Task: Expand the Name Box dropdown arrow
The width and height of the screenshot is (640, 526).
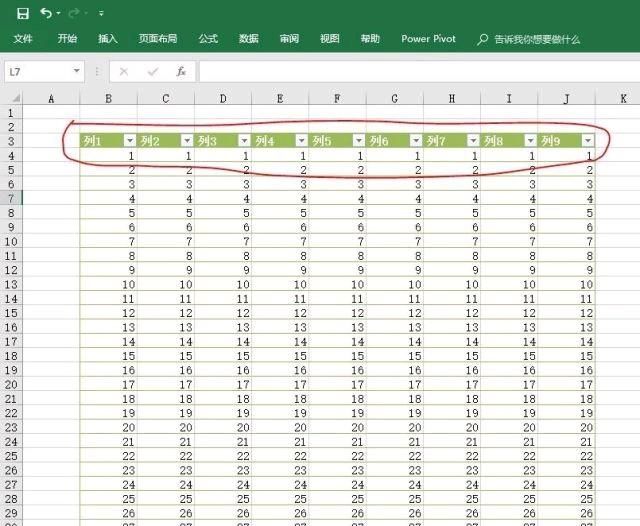Action: pos(76,71)
